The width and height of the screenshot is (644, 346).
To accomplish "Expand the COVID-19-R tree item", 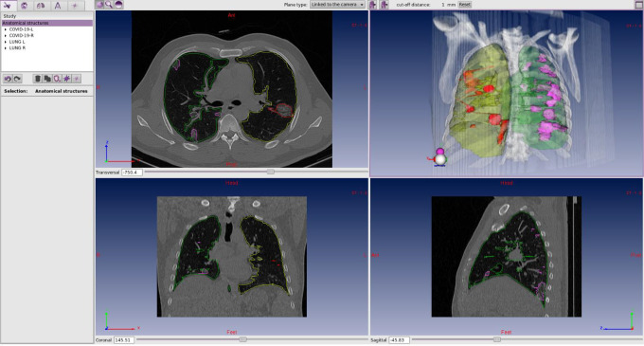I will pos(6,36).
